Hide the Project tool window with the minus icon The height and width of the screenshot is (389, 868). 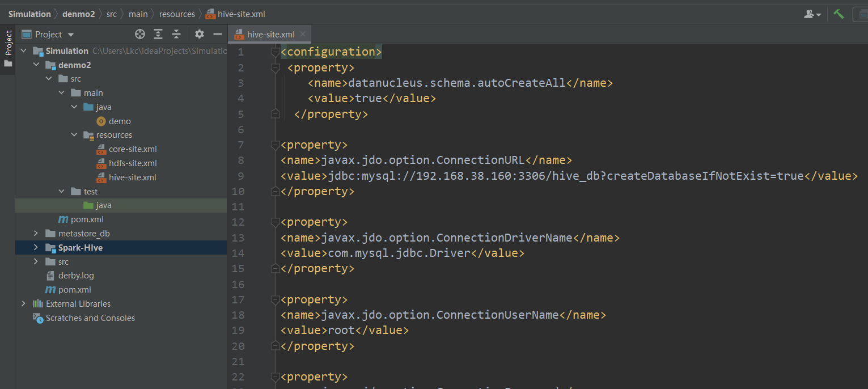click(x=217, y=34)
